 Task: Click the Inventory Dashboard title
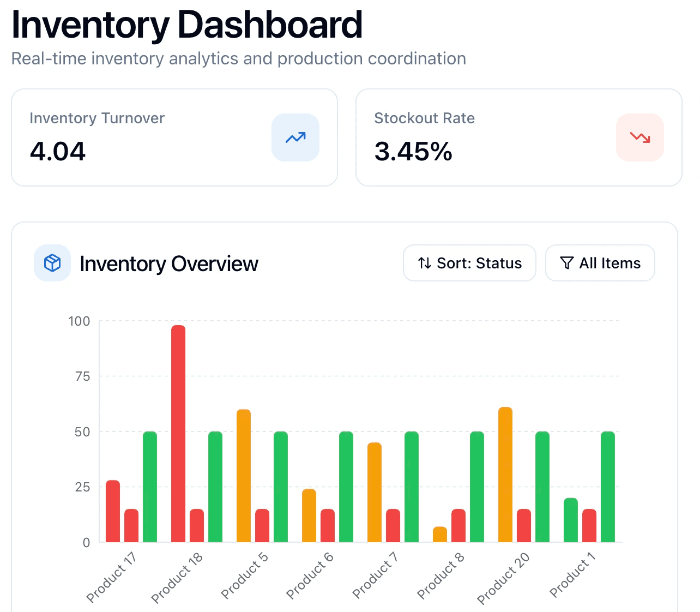point(187,25)
